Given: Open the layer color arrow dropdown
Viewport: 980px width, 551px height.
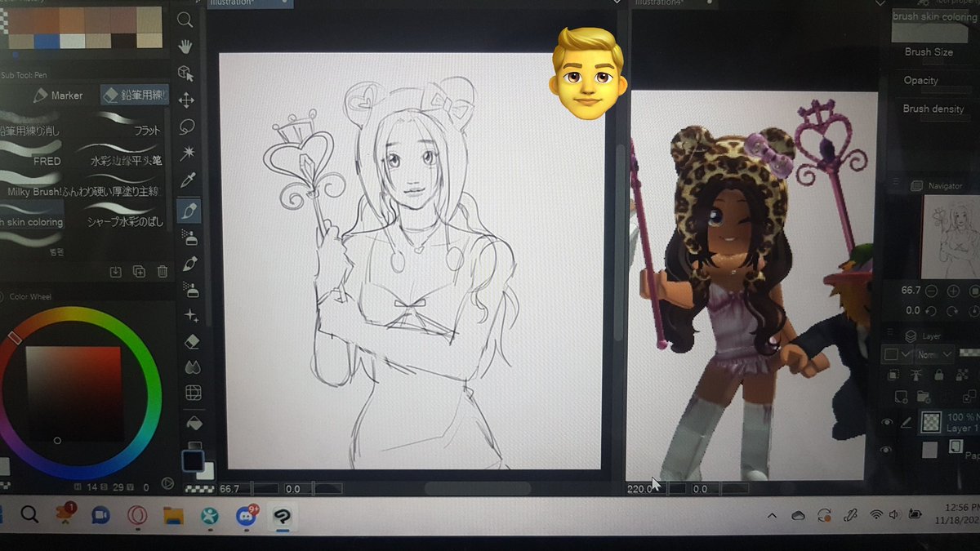Looking at the screenshot, I should point(906,354).
